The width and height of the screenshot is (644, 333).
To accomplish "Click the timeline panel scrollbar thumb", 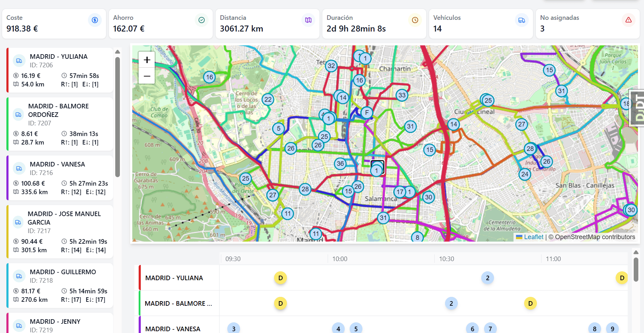I will 636,269.
